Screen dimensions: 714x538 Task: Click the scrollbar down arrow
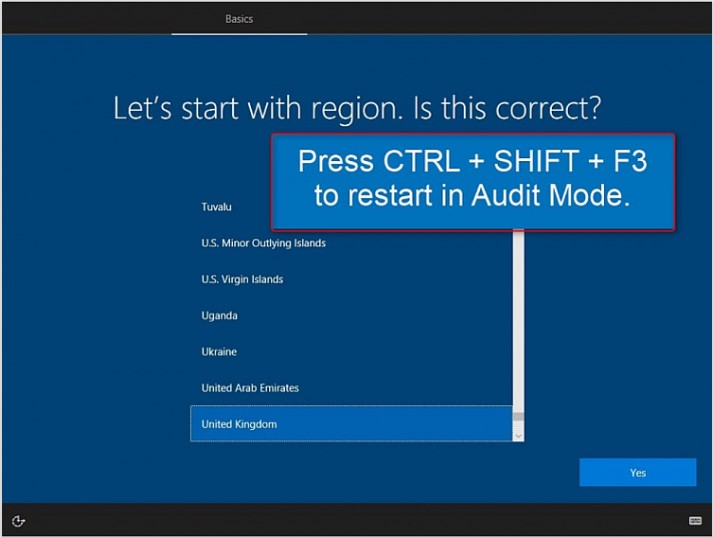pos(518,436)
